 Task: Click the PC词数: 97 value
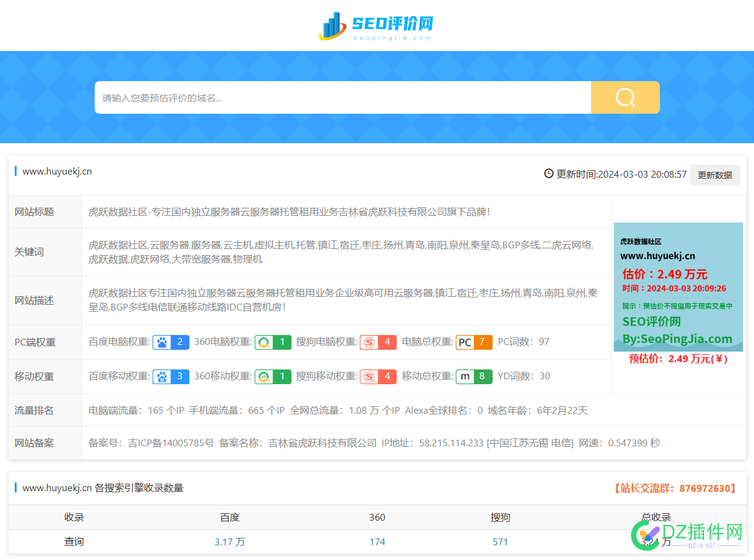click(x=523, y=342)
